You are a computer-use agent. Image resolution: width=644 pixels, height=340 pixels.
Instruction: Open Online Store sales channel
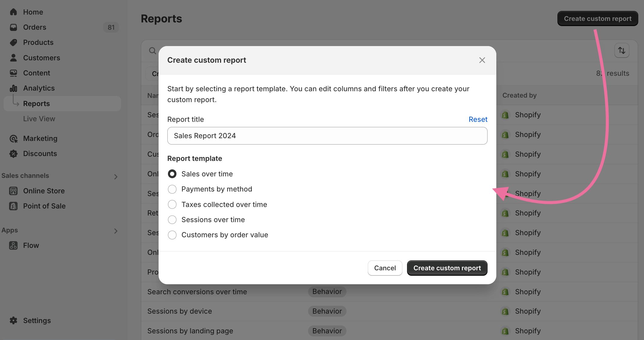44,191
